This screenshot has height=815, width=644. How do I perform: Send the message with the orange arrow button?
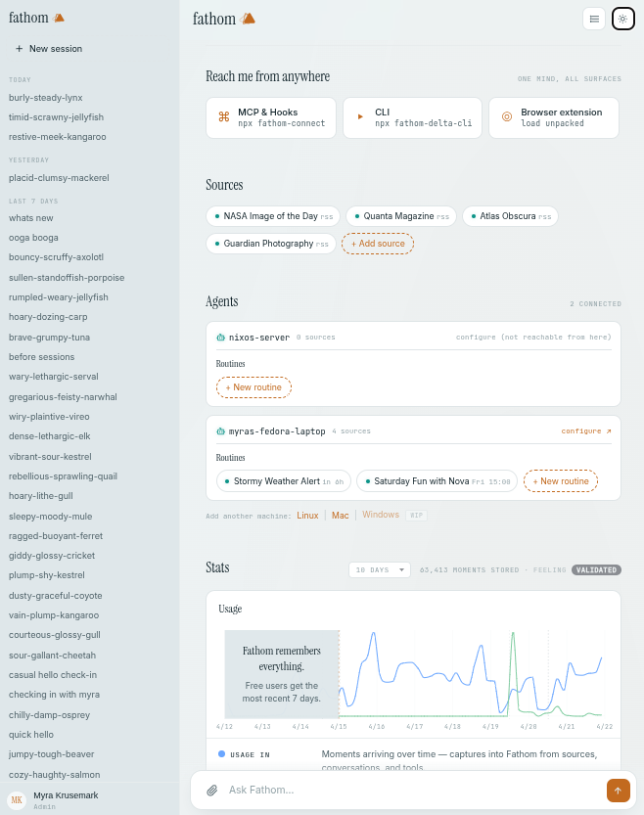pyautogui.click(x=618, y=791)
